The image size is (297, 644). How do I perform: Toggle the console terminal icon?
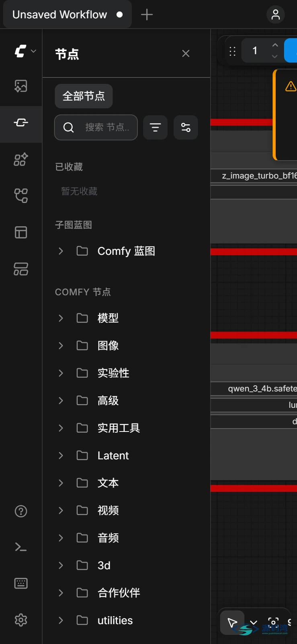tap(21, 547)
